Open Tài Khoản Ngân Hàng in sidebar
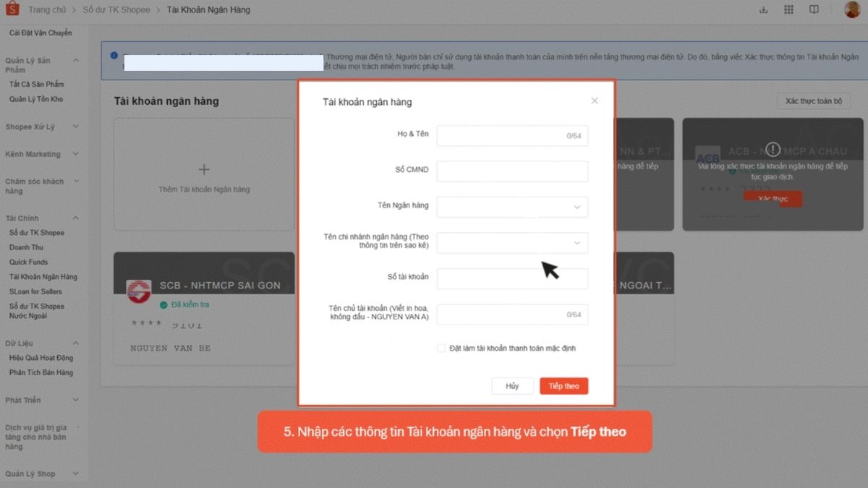The image size is (868, 488). coord(43,277)
